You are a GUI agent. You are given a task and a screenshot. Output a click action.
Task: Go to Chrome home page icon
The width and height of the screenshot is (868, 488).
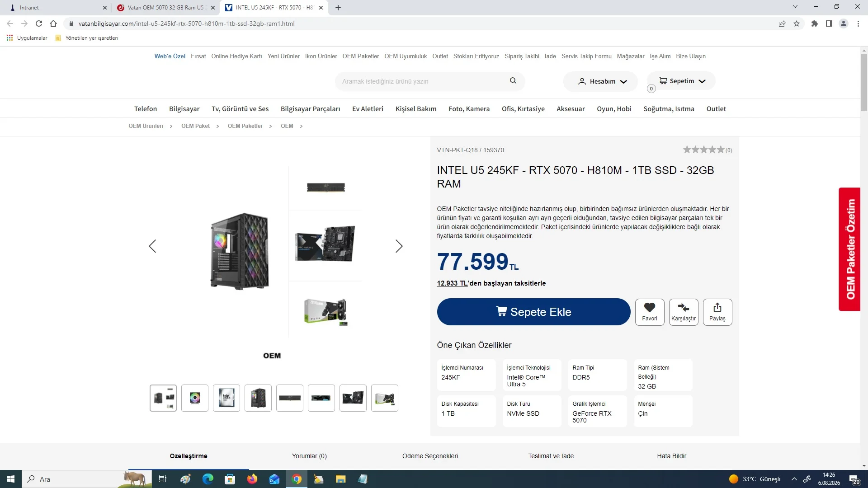point(53,23)
